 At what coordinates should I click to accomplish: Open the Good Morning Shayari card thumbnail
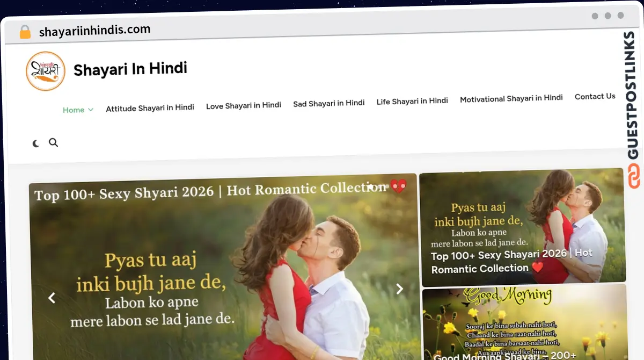click(525, 322)
